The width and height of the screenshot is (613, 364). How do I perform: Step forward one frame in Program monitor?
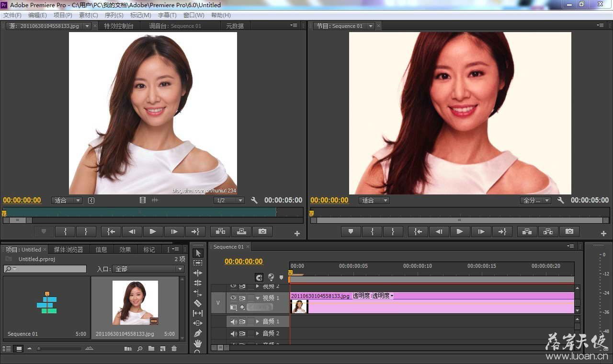point(481,231)
